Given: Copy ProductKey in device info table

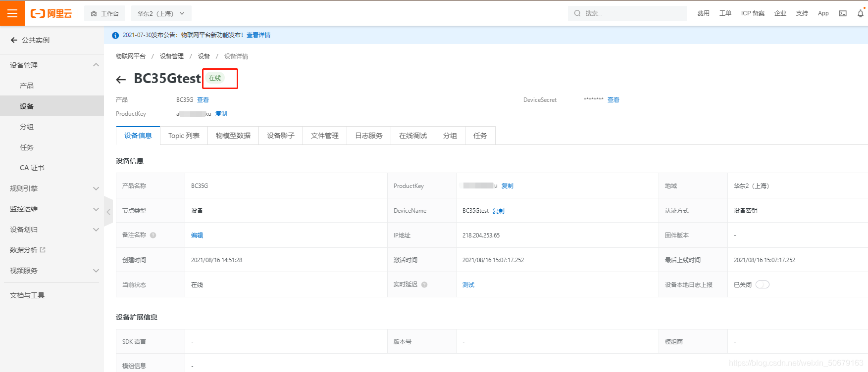Looking at the screenshot, I should click(x=508, y=186).
